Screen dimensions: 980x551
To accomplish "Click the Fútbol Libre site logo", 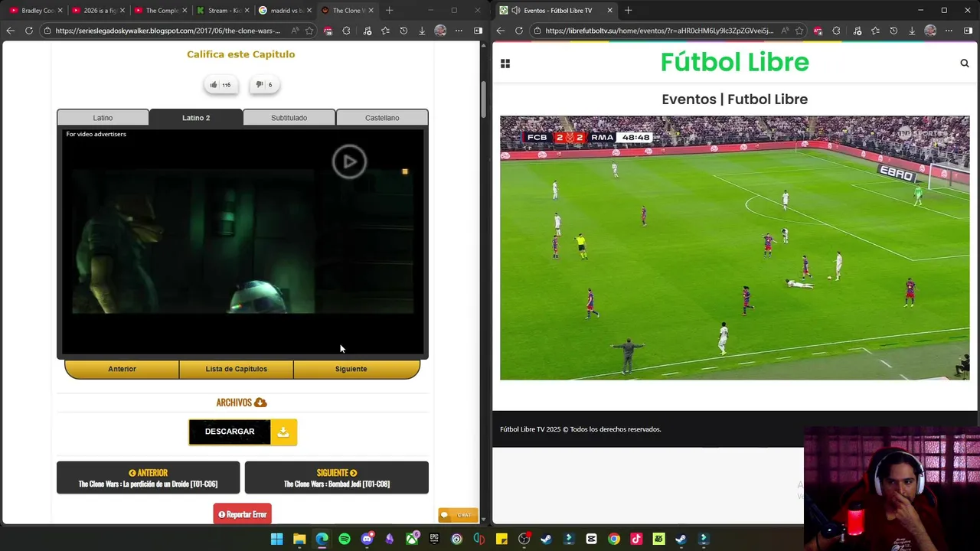I will 734,62.
